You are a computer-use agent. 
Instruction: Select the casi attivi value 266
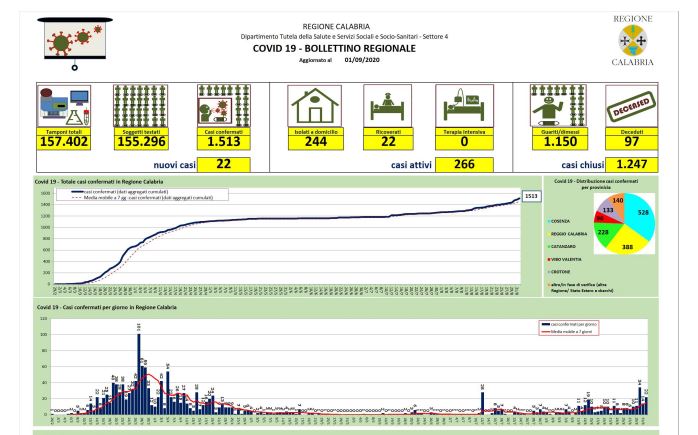464,164
